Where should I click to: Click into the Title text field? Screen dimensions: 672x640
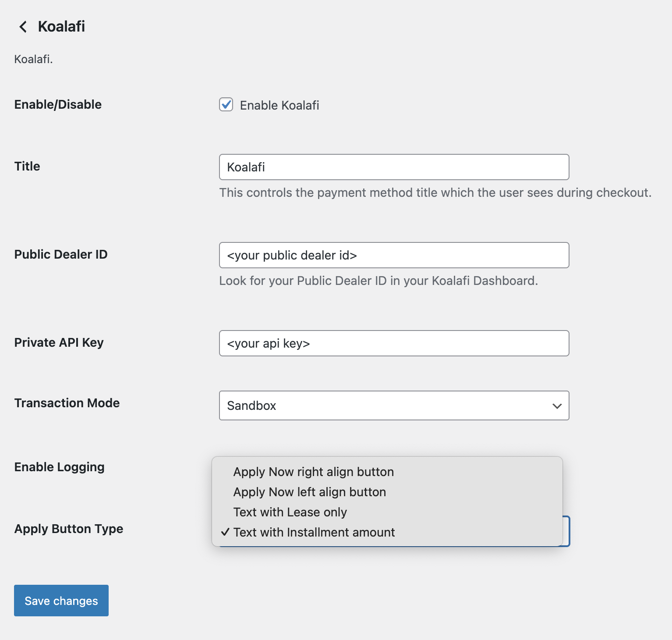[x=394, y=167]
